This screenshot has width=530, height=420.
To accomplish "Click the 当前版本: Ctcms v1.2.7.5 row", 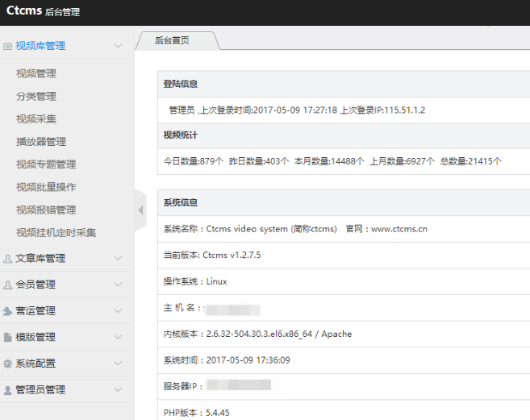I will point(344,255).
